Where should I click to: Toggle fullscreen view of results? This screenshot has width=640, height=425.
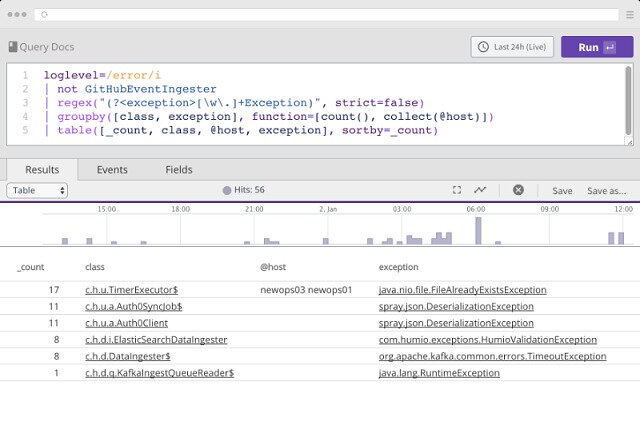coord(457,190)
